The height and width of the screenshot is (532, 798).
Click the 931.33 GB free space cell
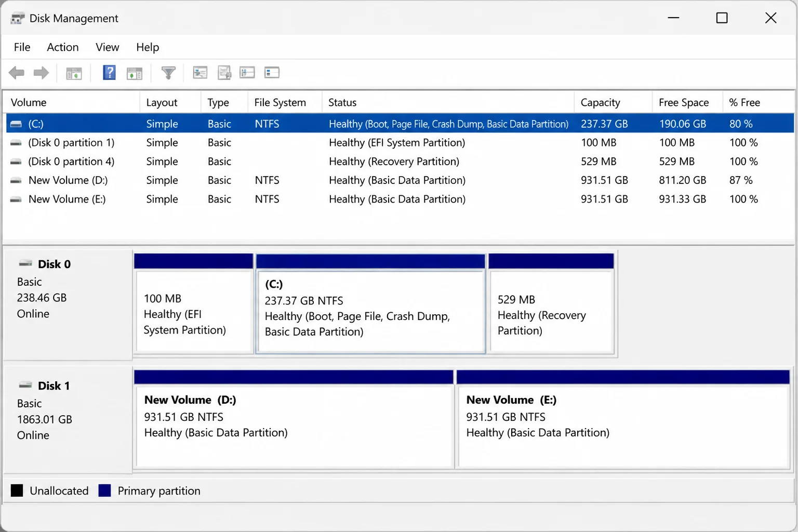click(x=682, y=199)
